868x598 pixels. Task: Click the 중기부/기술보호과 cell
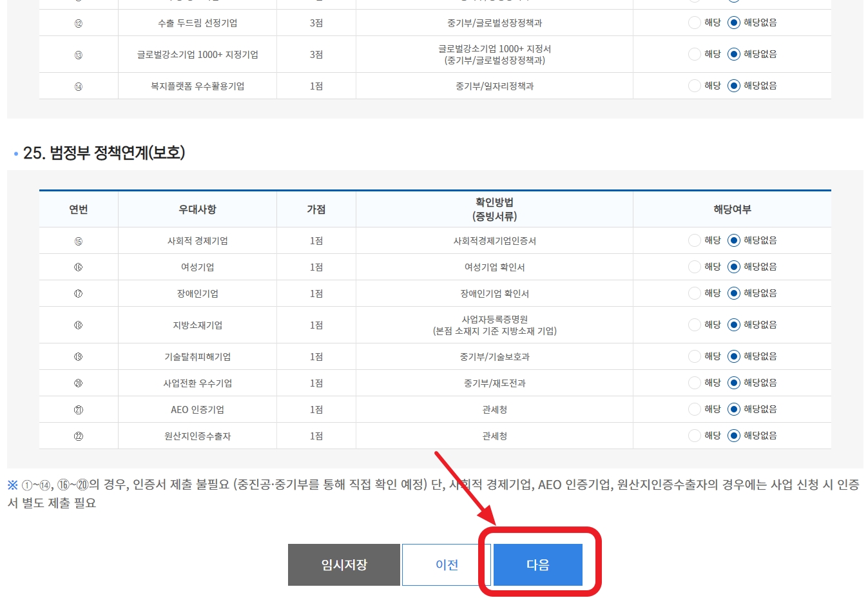[x=494, y=357]
